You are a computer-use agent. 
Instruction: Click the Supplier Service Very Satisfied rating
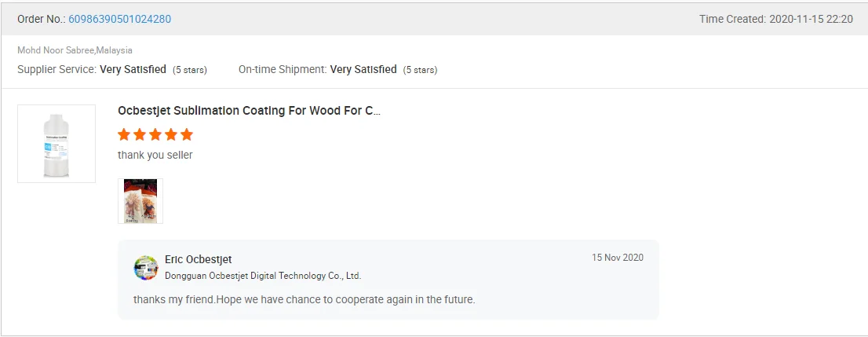point(133,69)
